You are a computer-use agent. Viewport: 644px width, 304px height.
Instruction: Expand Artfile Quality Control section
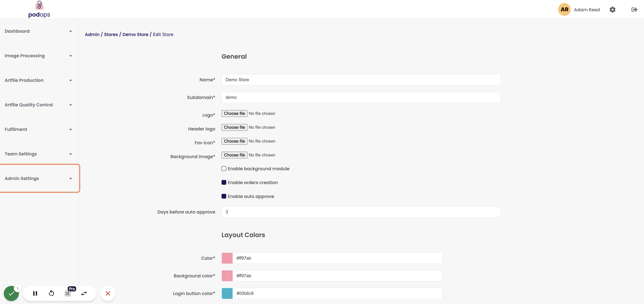coord(39,105)
